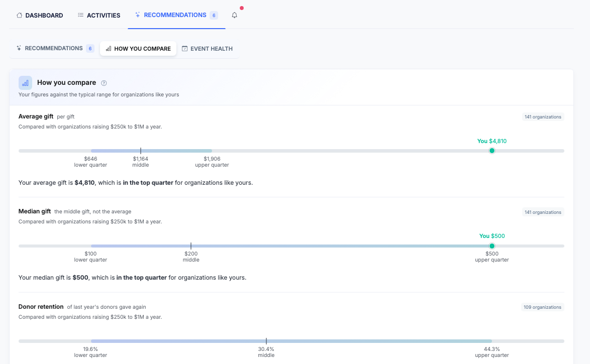
Task: Click the 'You $4,810' label
Action: [x=492, y=141]
